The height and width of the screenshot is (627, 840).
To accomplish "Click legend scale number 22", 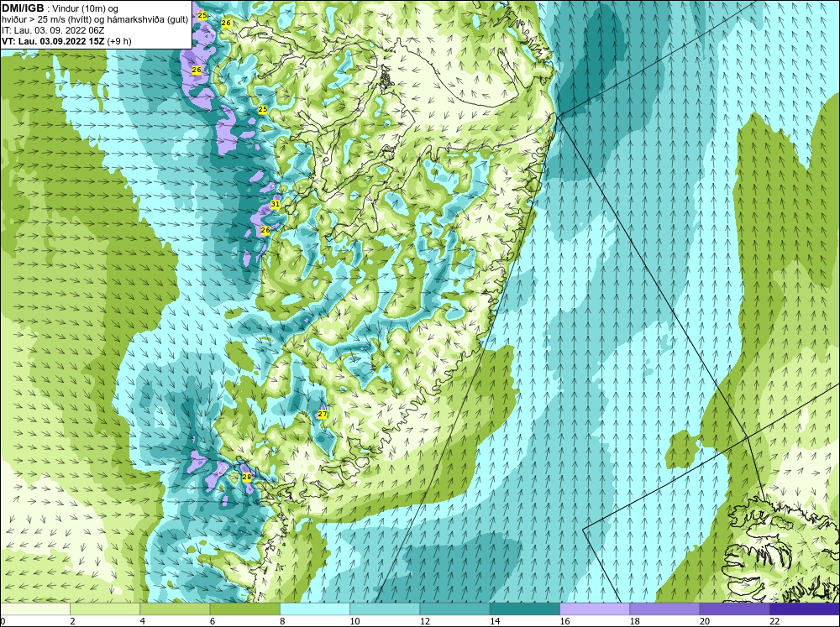I will point(774,621).
